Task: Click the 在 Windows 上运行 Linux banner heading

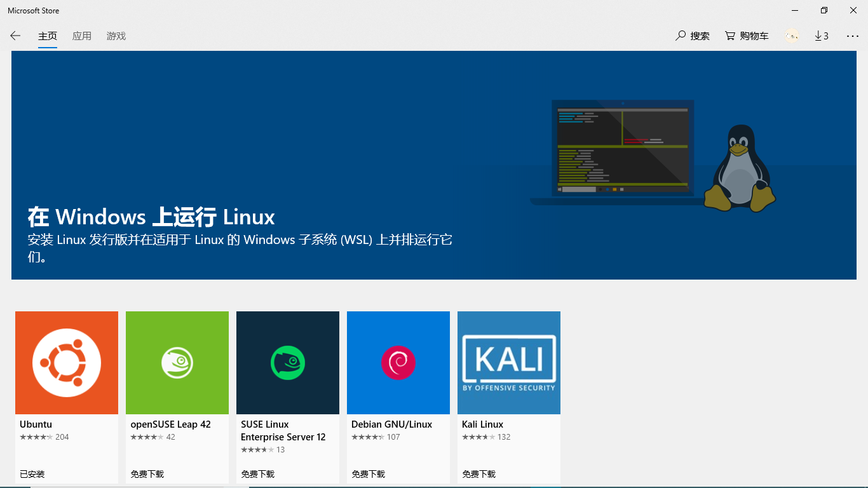Action: click(x=151, y=217)
